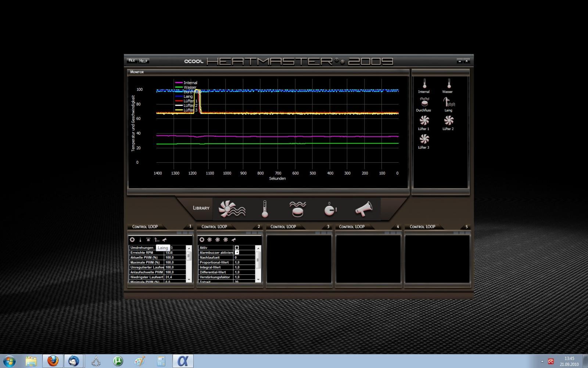
Task: Edit the Integral-Wert value field
Action: coord(244,267)
